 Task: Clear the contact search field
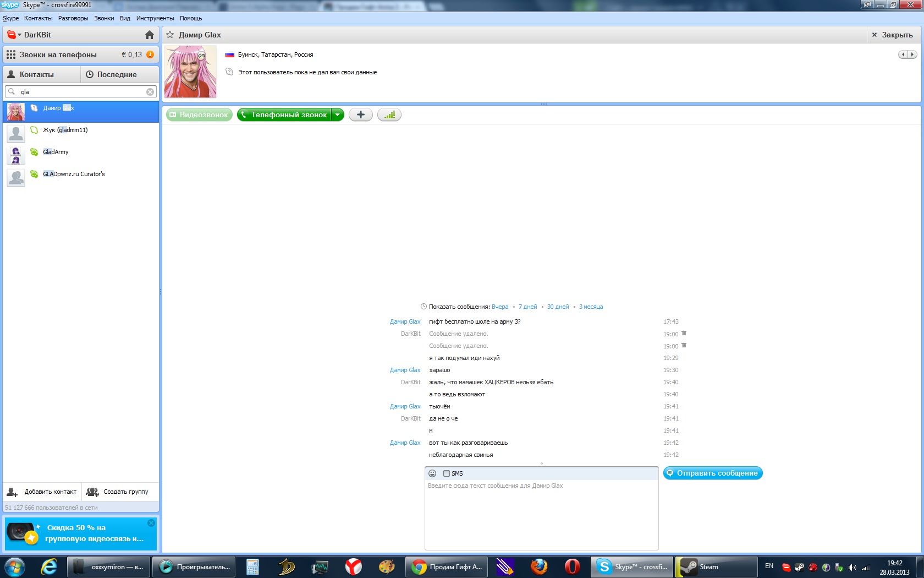150,92
